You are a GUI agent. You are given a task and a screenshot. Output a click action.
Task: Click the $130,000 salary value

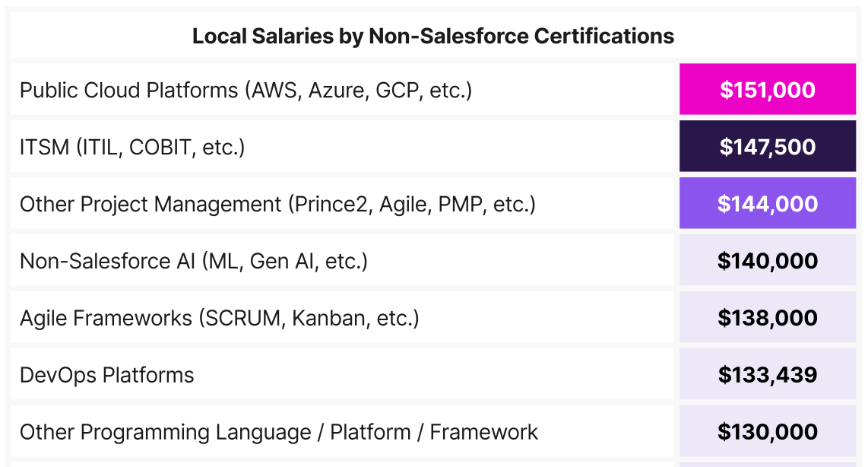click(x=768, y=432)
